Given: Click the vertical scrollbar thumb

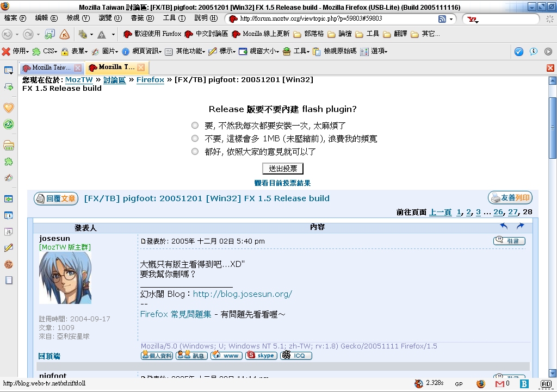Looking at the screenshot, I should point(553,127).
